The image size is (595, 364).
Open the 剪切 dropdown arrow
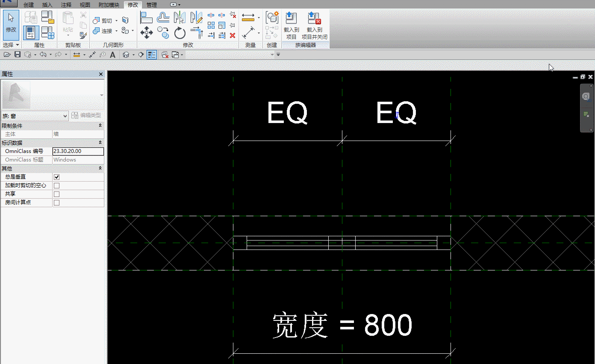click(x=117, y=21)
